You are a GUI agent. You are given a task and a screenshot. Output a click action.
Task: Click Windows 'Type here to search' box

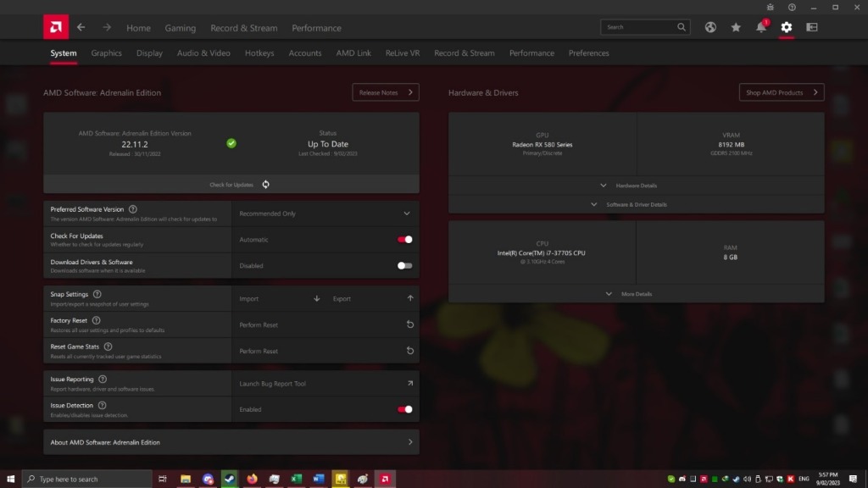point(87,479)
